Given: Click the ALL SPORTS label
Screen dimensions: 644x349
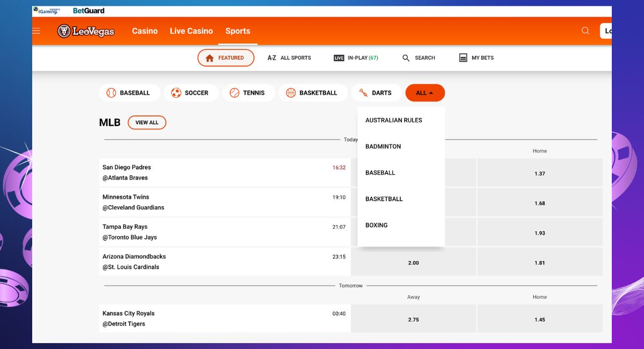Looking at the screenshot, I should coord(296,58).
